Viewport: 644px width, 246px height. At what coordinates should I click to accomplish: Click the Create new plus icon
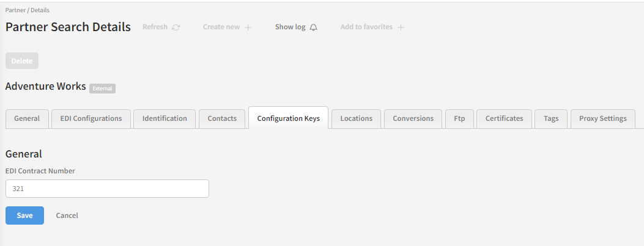point(248,27)
